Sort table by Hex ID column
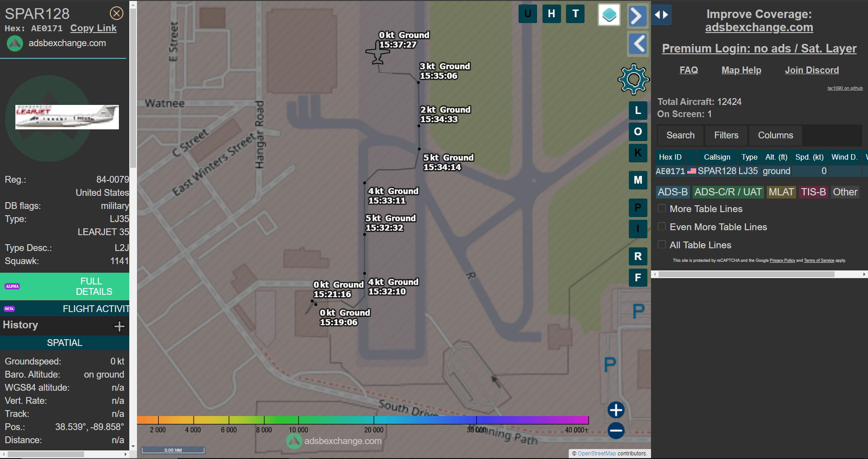Image resolution: width=868 pixels, height=459 pixels. 670,157
